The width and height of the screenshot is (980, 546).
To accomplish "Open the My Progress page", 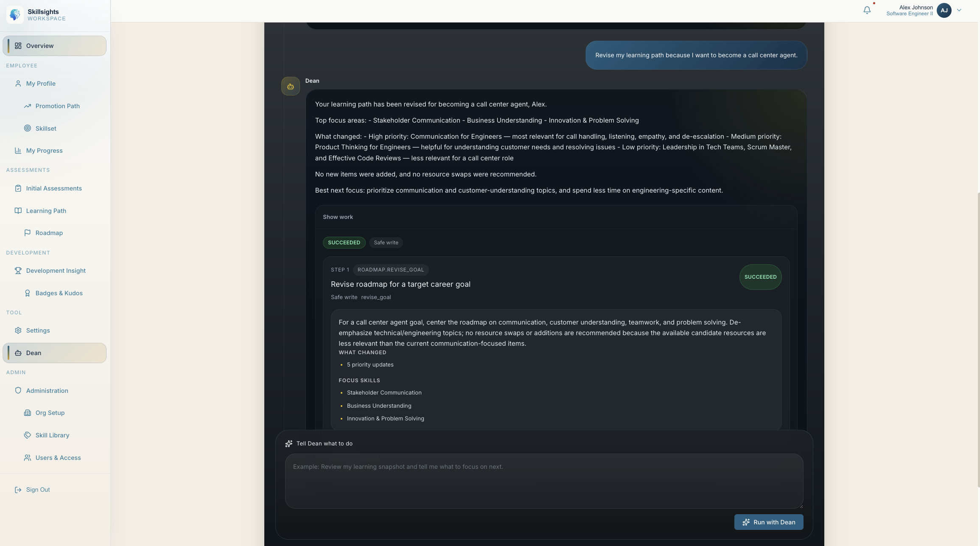I will pyautogui.click(x=44, y=151).
